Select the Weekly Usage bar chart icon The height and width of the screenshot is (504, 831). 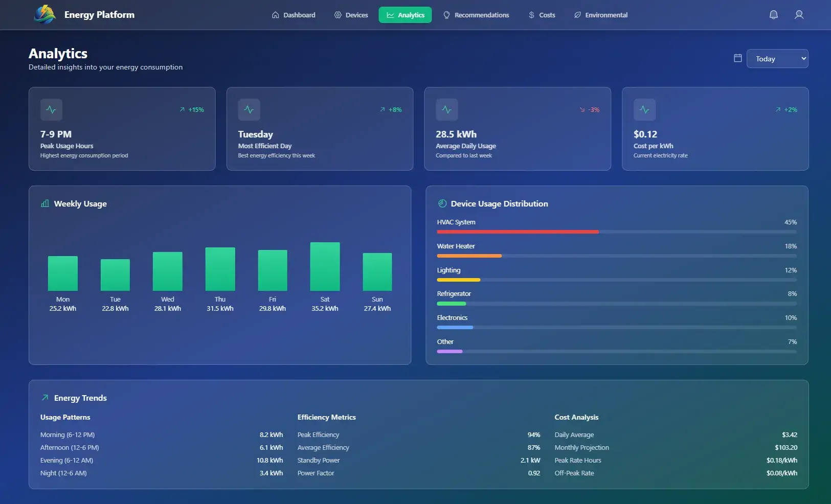click(x=45, y=203)
